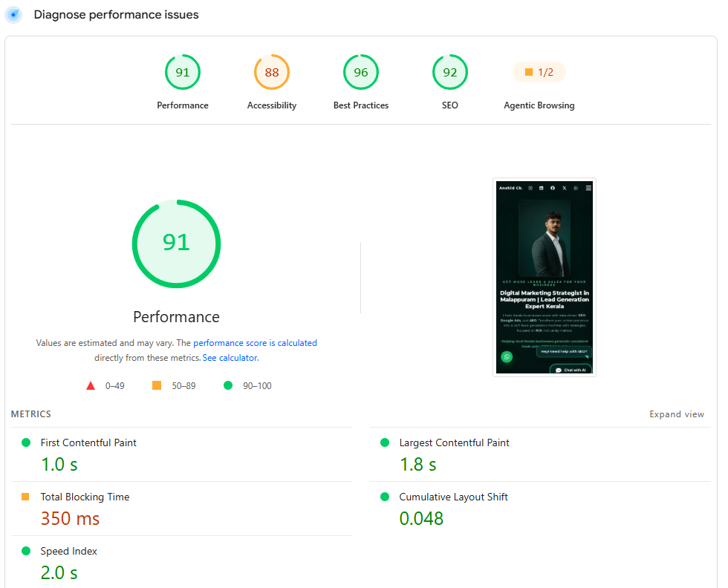The height and width of the screenshot is (588, 728).
Task: Click the Agentic Browsing 1/2 badge
Action: [x=539, y=72]
